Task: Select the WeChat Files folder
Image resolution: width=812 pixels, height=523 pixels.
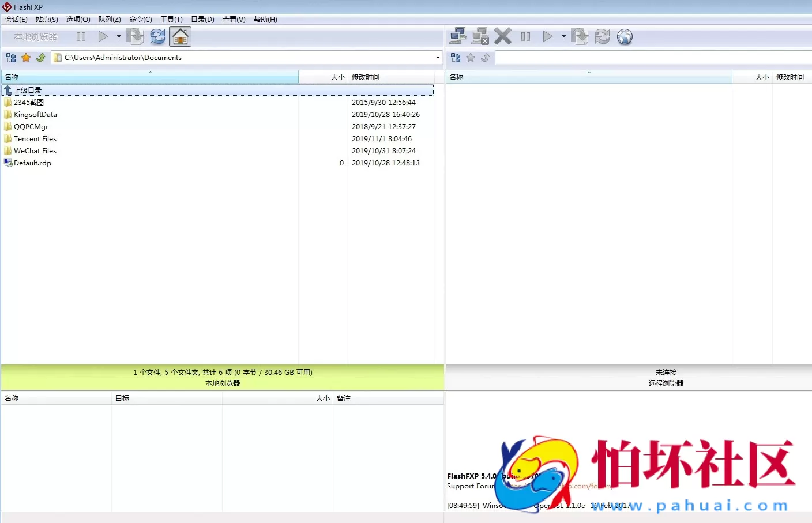Action: [x=35, y=151]
